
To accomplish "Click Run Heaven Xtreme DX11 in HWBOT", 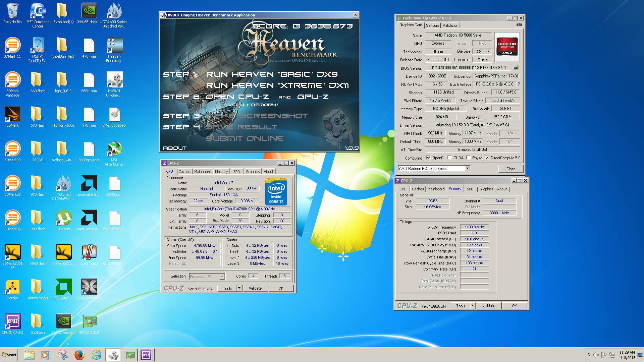I will 277,86.
